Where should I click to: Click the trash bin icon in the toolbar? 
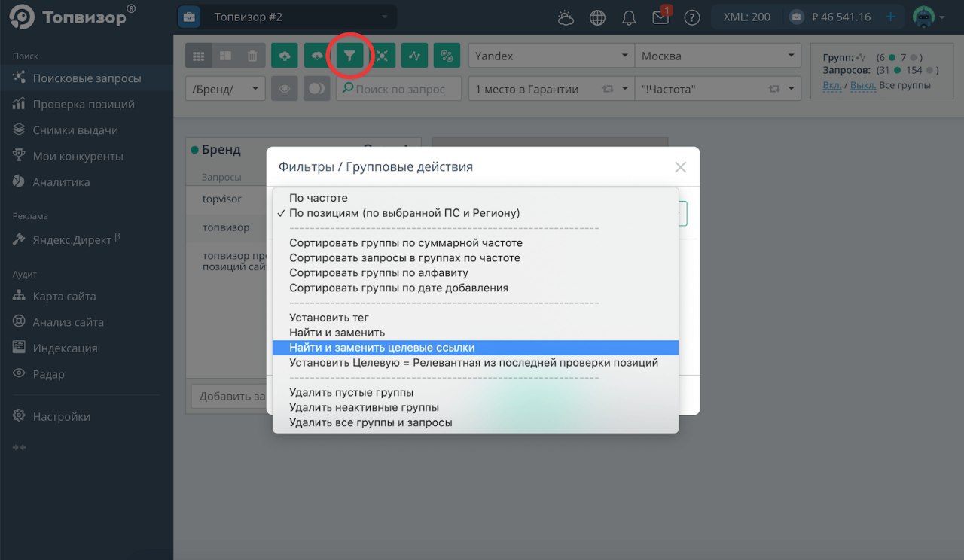point(252,56)
